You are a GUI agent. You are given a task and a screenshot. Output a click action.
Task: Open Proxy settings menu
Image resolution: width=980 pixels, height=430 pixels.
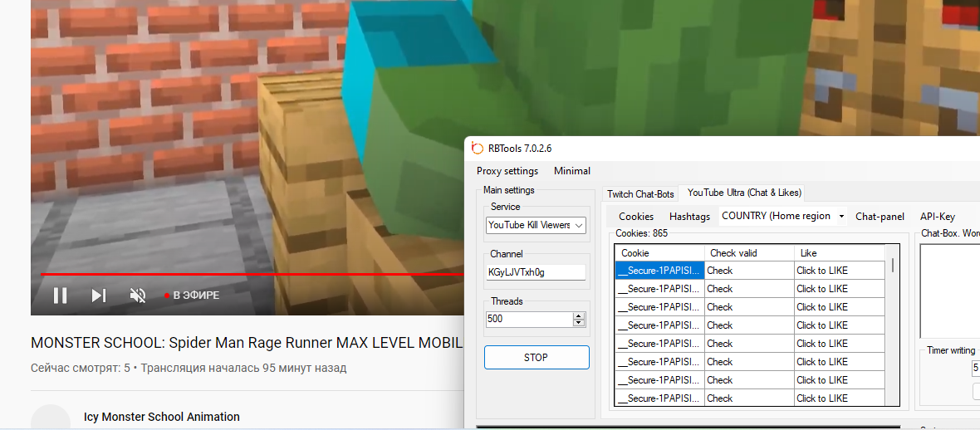point(507,171)
